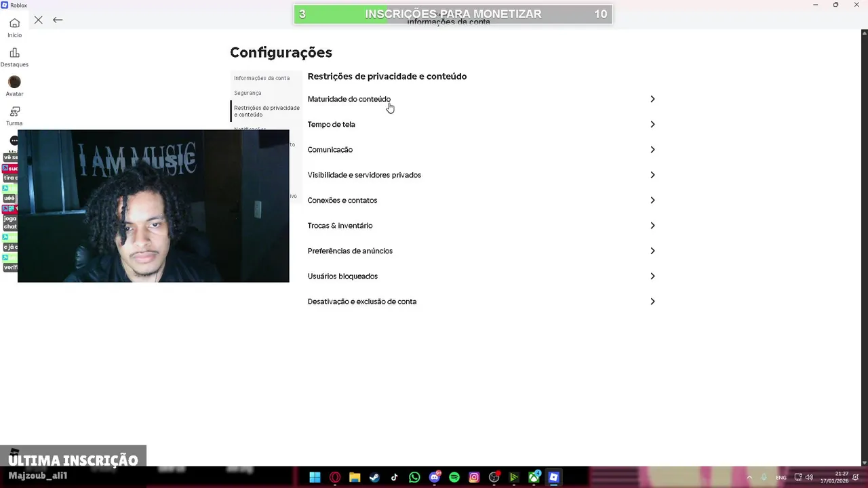
Task: Open the Início home icon in sidebar
Action: tap(14, 23)
